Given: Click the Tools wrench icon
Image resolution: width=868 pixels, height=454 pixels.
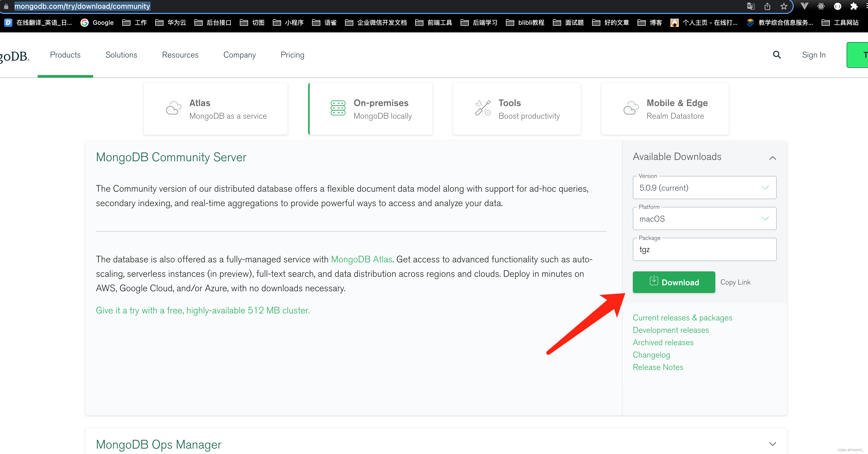Looking at the screenshot, I should [482, 108].
